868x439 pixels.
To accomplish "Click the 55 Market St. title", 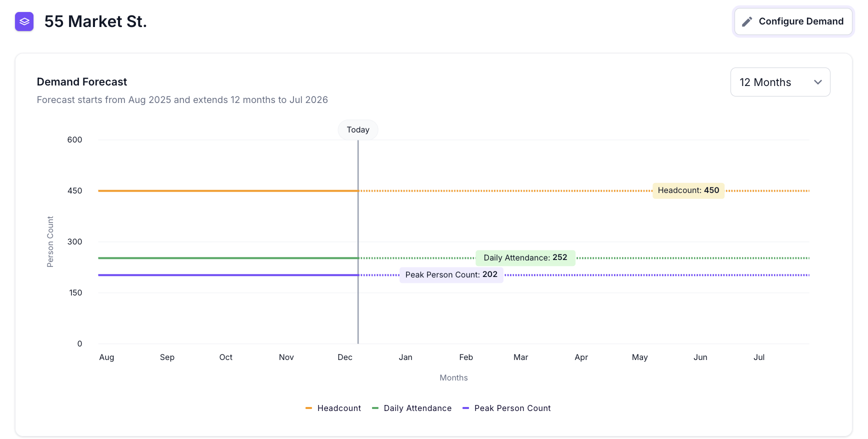I will coord(95,21).
